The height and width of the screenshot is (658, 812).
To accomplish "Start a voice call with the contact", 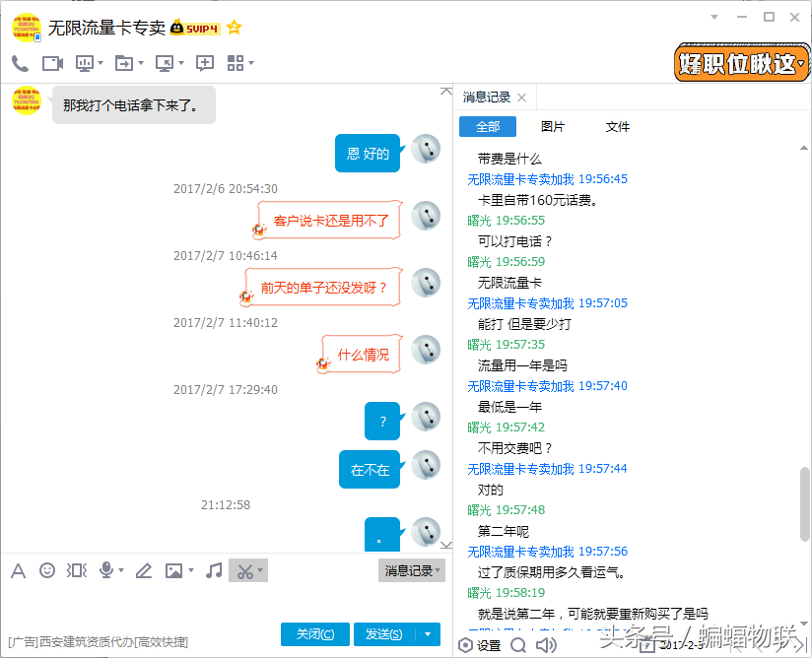I will tap(18, 62).
